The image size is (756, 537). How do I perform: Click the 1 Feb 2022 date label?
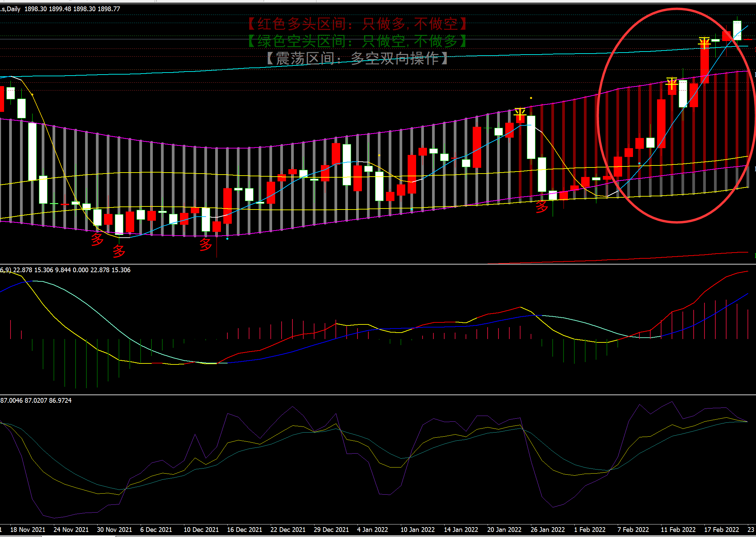590,530
